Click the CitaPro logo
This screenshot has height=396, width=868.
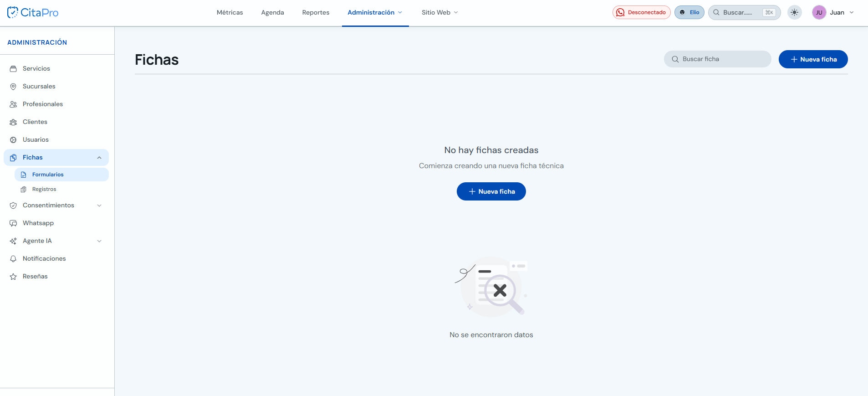[x=33, y=12]
